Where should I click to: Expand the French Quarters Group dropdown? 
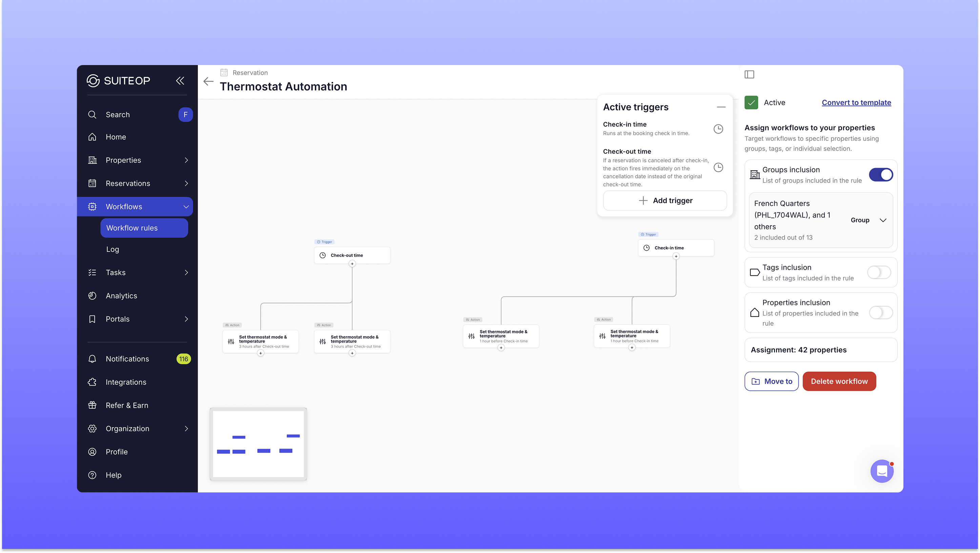883,220
